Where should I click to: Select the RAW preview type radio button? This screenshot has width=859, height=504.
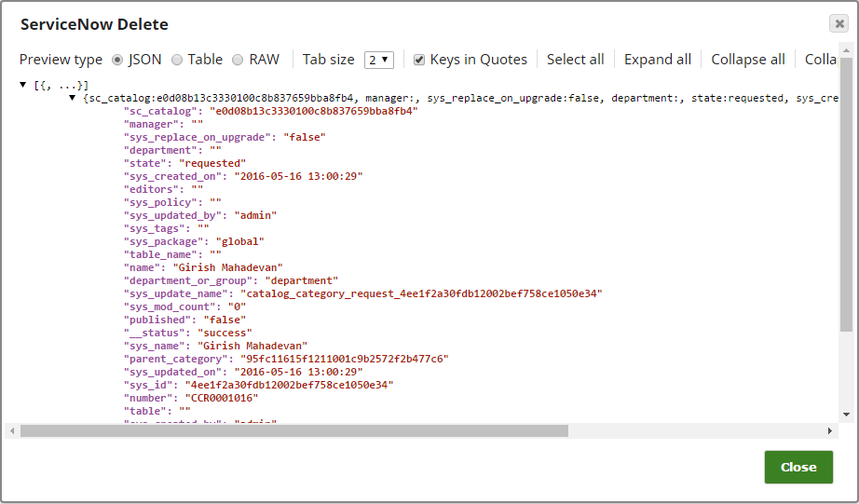[x=238, y=60]
